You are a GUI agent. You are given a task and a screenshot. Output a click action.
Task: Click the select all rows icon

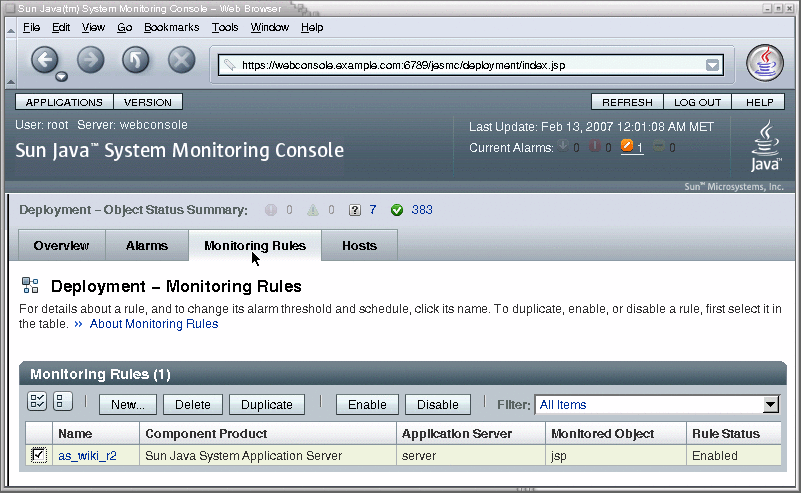pos(37,402)
